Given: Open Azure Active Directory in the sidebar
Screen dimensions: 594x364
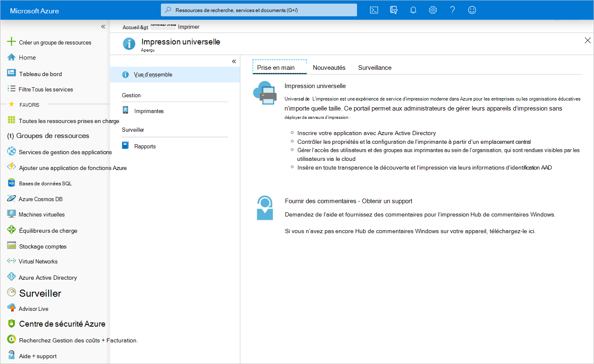Looking at the screenshot, I should pyautogui.click(x=48, y=277).
